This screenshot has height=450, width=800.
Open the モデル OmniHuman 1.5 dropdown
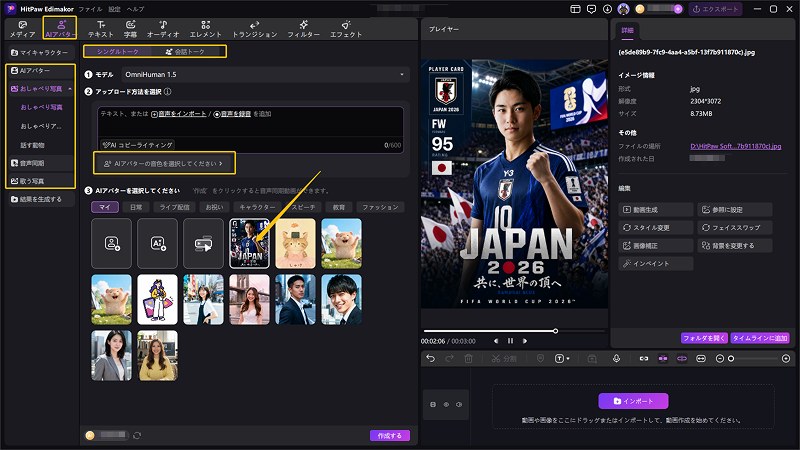coord(265,74)
